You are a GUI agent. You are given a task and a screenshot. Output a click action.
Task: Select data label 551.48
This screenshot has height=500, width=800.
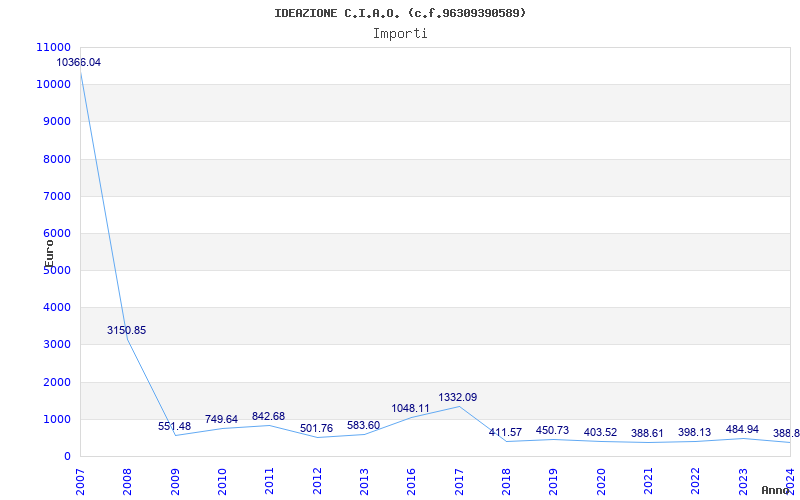[x=174, y=426]
